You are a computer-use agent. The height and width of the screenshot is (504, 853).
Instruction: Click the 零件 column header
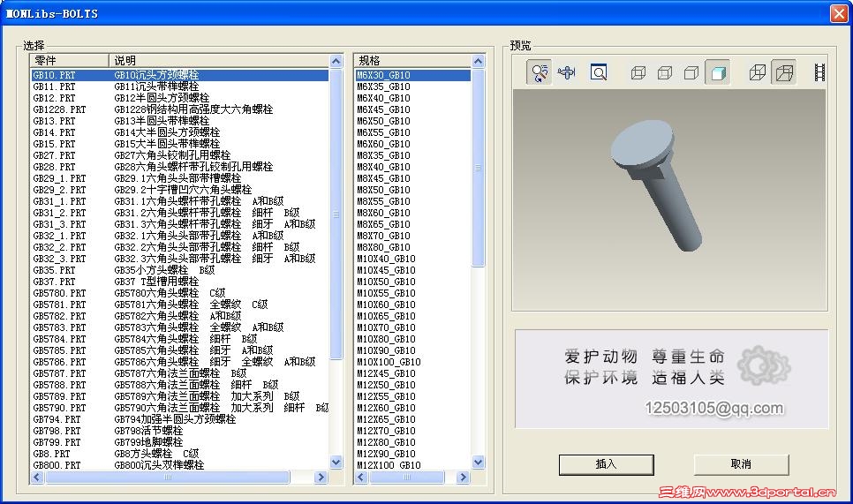pos(70,60)
